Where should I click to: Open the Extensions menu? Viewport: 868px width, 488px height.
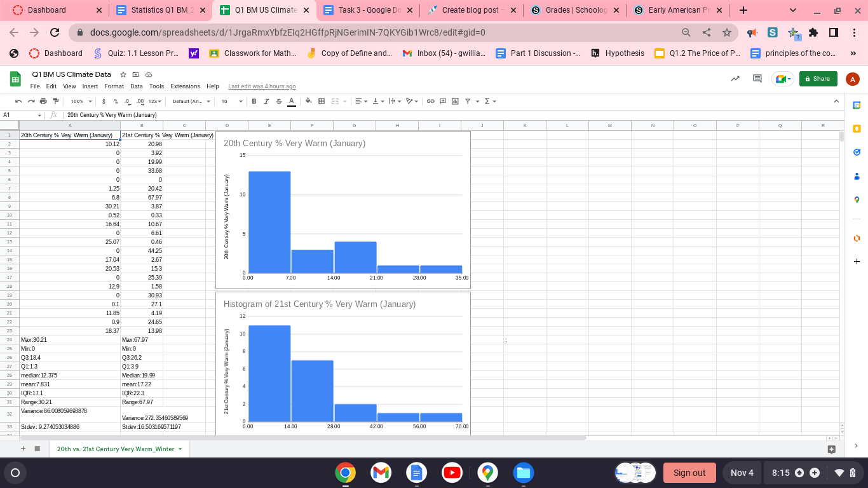tap(185, 86)
